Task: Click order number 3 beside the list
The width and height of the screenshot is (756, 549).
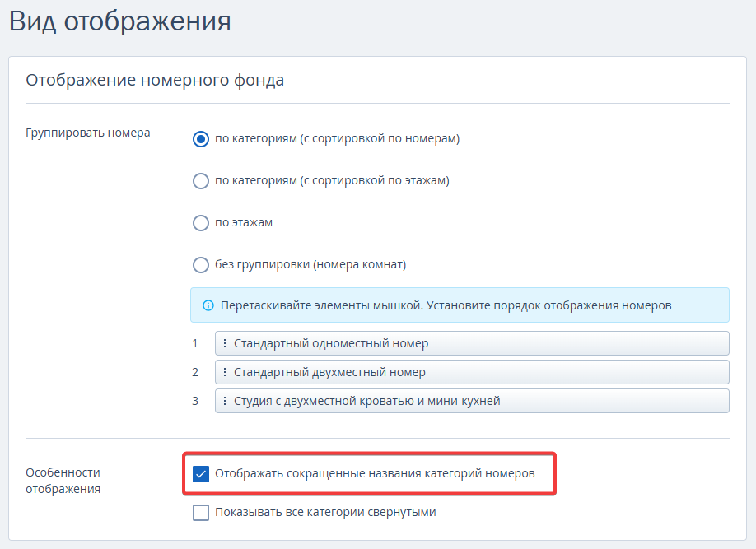Action: tap(195, 402)
